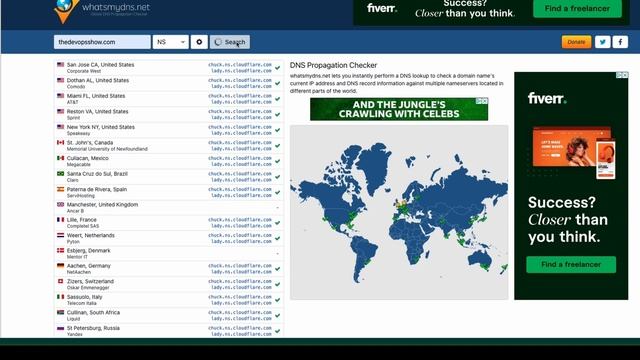Select the Sassuolo, Italy row
This screenshot has width=640, height=360.
[169, 300]
